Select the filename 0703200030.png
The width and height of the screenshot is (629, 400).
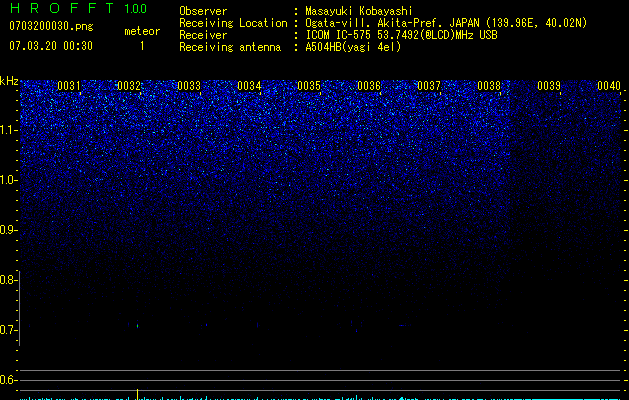point(51,26)
